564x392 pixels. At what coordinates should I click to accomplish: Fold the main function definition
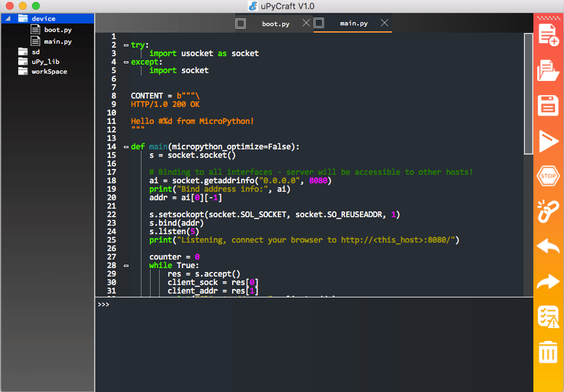(x=125, y=146)
